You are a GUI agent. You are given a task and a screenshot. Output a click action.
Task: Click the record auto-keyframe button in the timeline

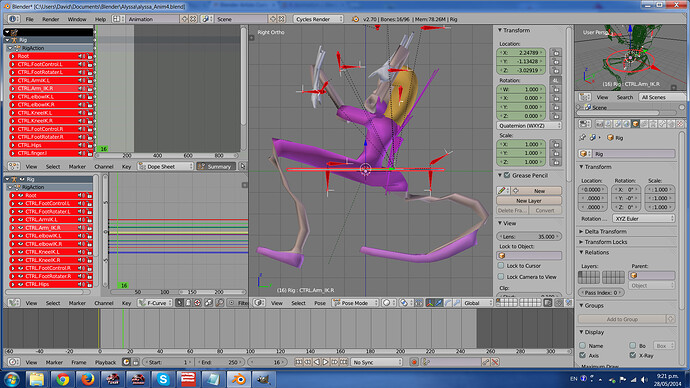pyautogui.click(x=414, y=362)
